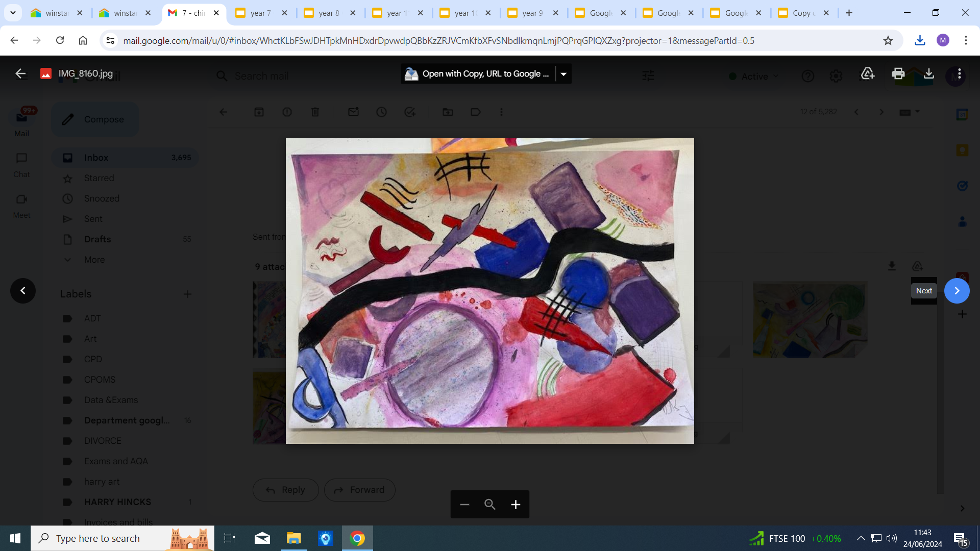
Task: Open a new browser tab
Action: click(849, 13)
